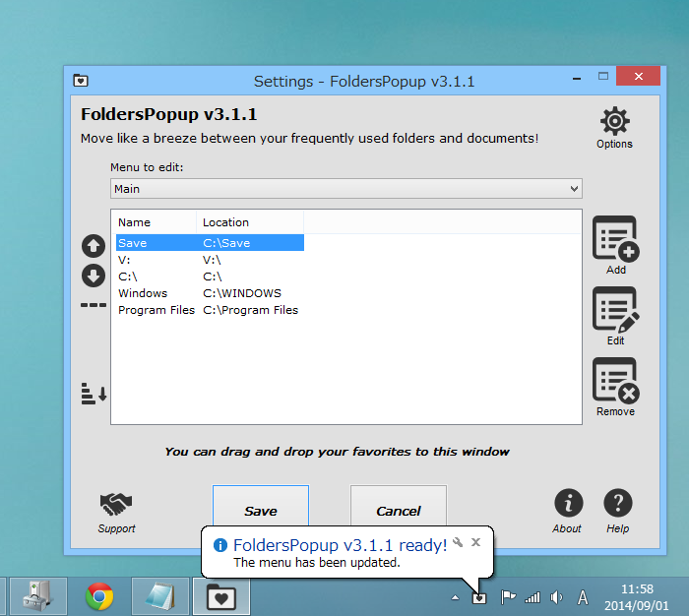Open Action Center flag icon

coord(508,597)
